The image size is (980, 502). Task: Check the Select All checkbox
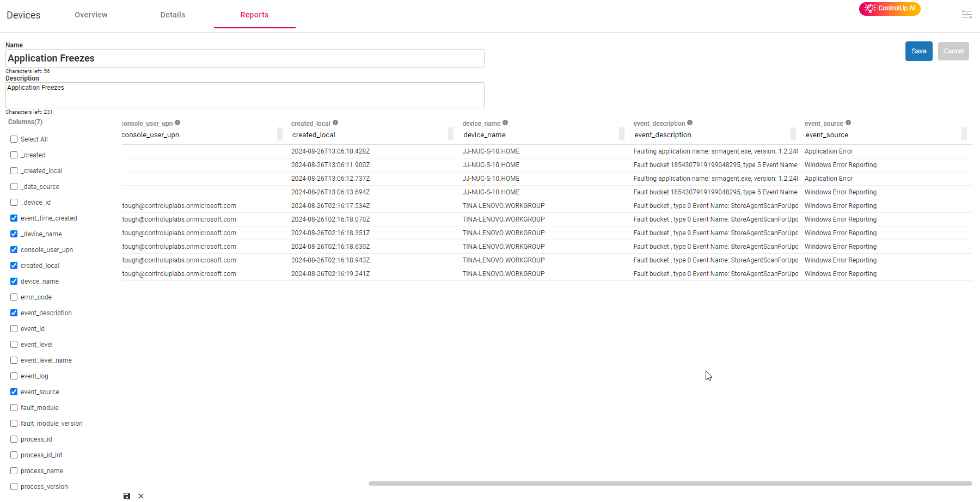tap(14, 139)
